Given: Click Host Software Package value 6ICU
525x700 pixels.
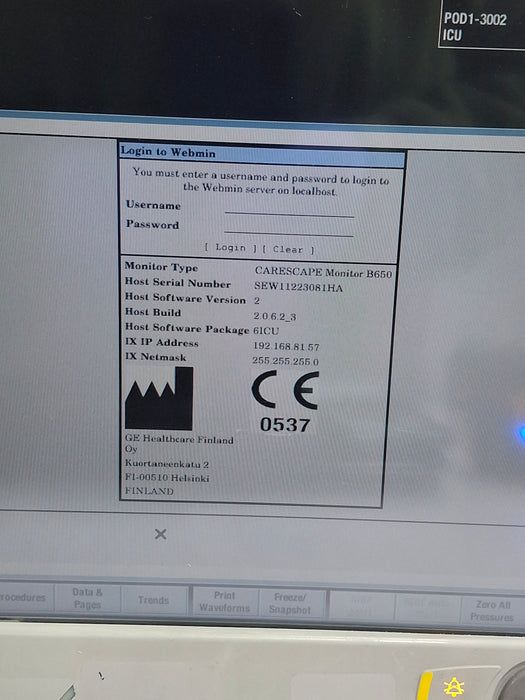Looking at the screenshot, I should click(x=266, y=331).
